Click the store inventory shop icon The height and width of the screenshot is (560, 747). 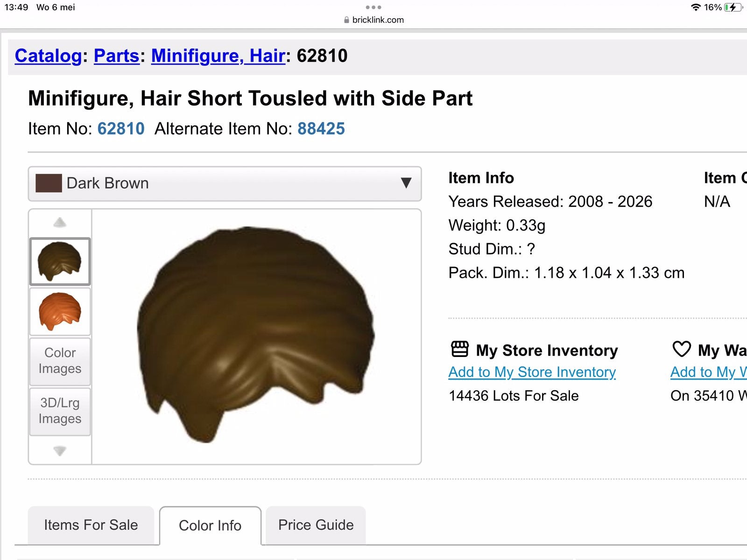tap(460, 349)
